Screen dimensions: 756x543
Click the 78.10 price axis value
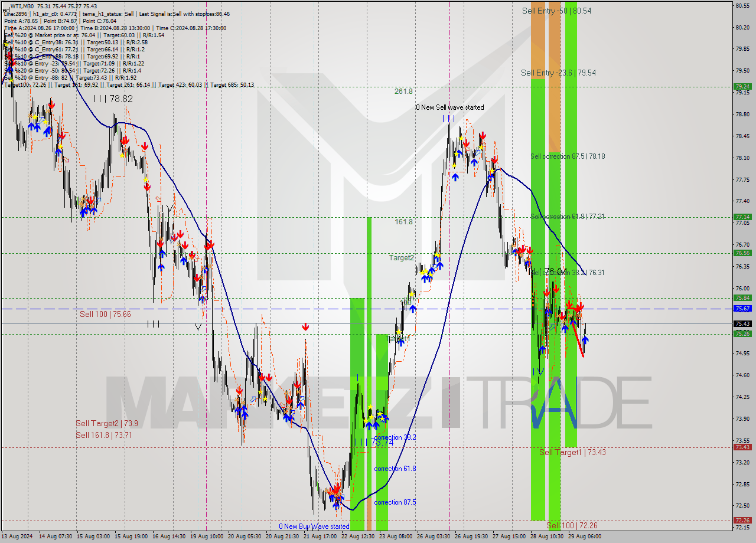[x=742, y=158]
